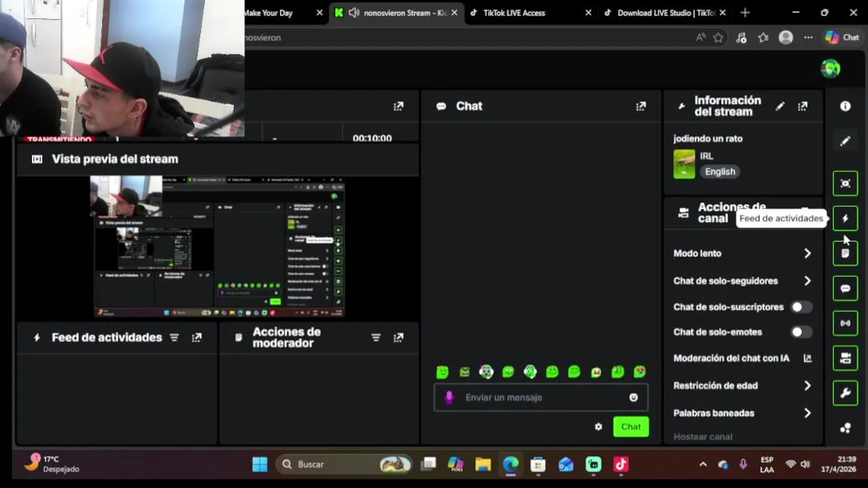Image resolution: width=868 pixels, height=488 pixels.
Task: Click Hostear canal option
Action: click(703, 436)
